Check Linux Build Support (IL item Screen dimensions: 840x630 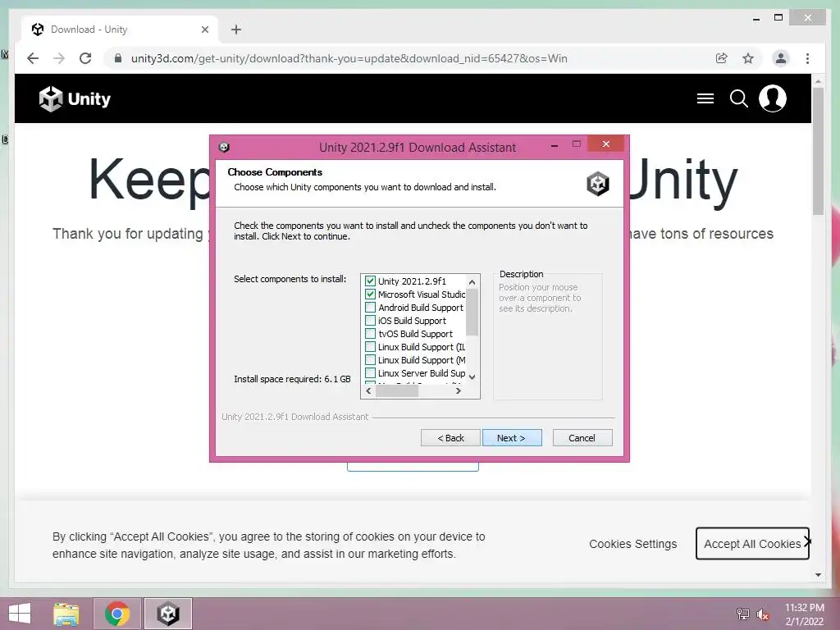click(370, 347)
